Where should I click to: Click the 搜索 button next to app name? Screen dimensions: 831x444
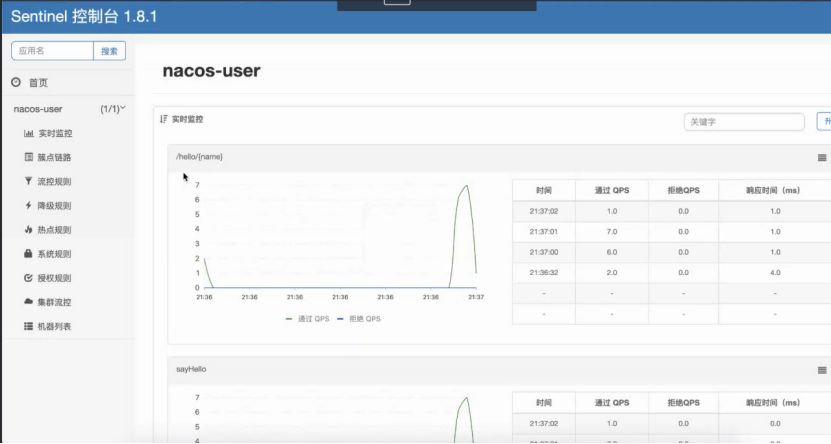coord(109,51)
